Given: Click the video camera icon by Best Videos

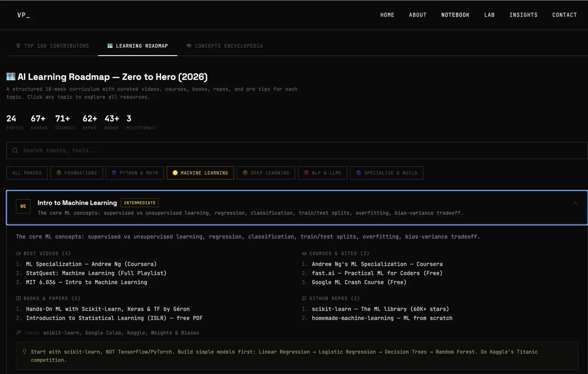Looking at the screenshot, I should pos(18,254).
